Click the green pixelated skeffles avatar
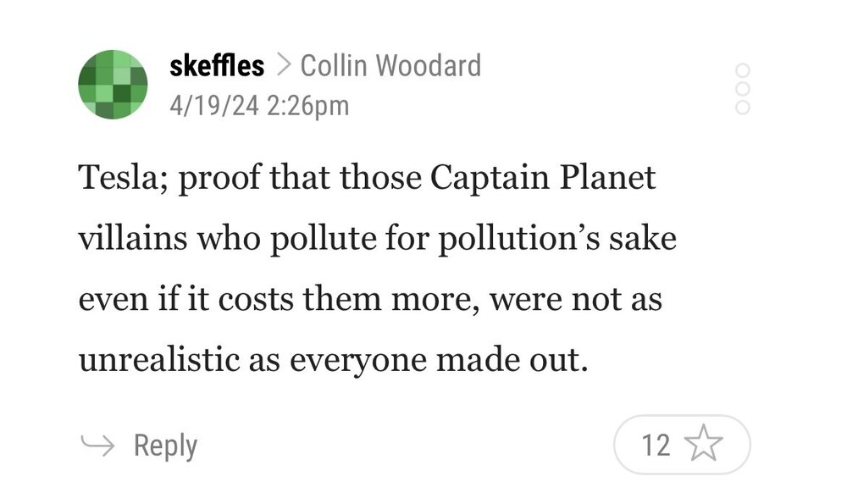Viewport: 847px width, 504px height. (x=113, y=85)
